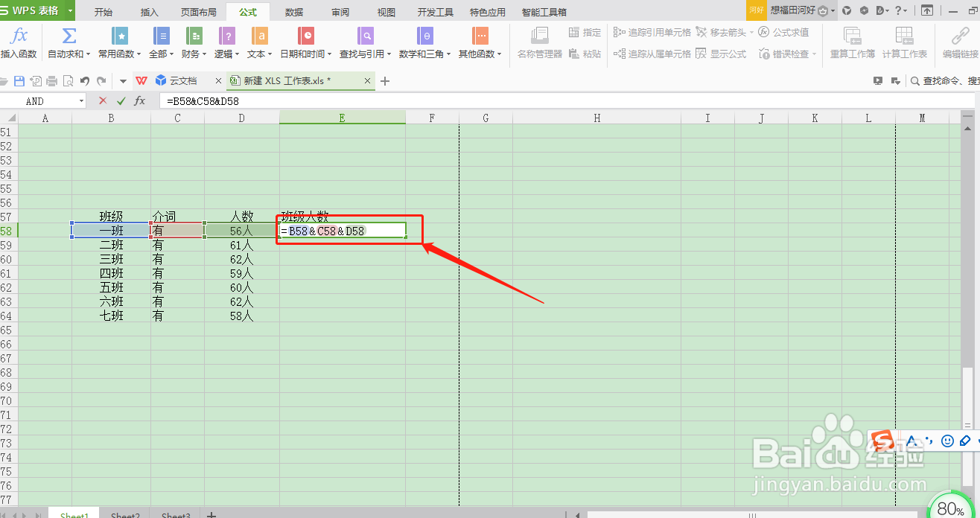
Task: Expand the WPS 表格 application menu arrow
Action: (70, 10)
